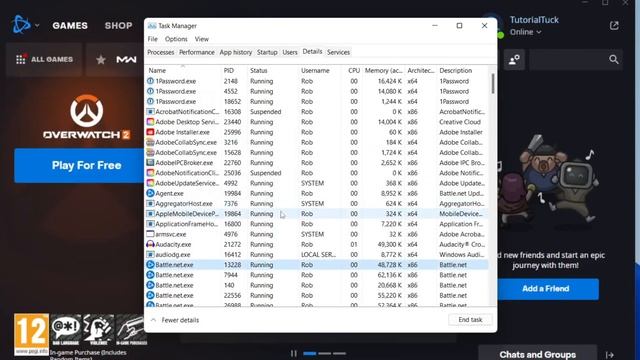Image resolution: width=640 pixels, height=360 pixels.
Task: Switch to the Services tab
Action: pyautogui.click(x=338, y=52)
